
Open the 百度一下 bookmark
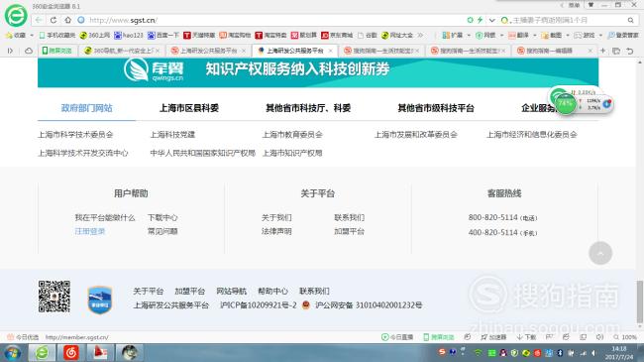[163, 36]
